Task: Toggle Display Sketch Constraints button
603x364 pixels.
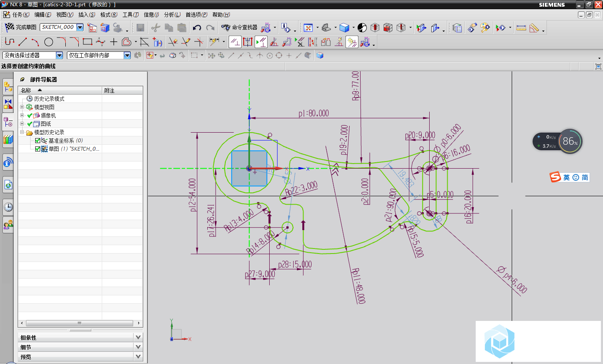Action: 261,42
